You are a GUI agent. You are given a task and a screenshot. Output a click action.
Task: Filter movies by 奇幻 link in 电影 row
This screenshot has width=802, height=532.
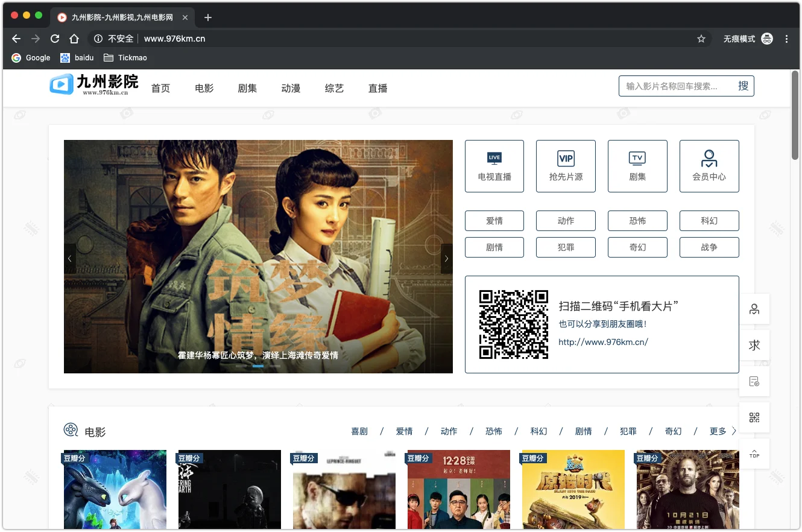673,431
